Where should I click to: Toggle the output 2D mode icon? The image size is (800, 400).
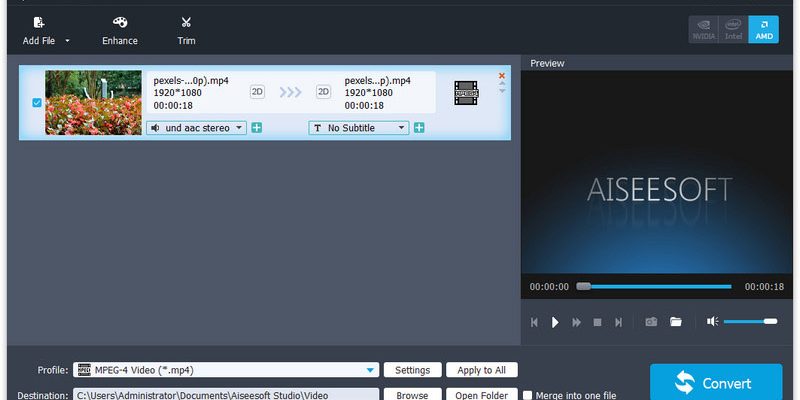click(x=323, y=92)
